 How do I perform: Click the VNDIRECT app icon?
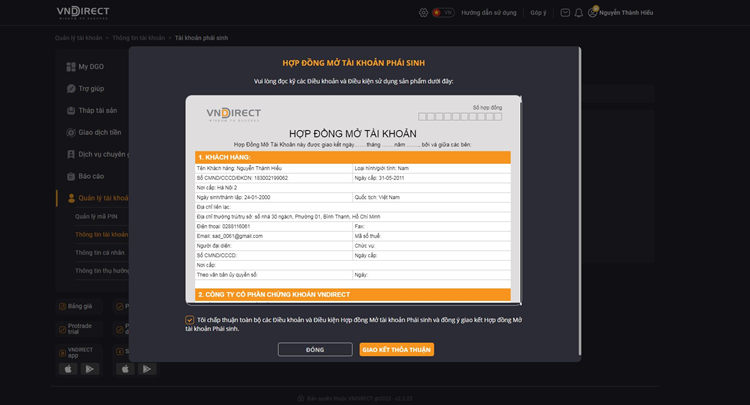[x=62, y=353]
